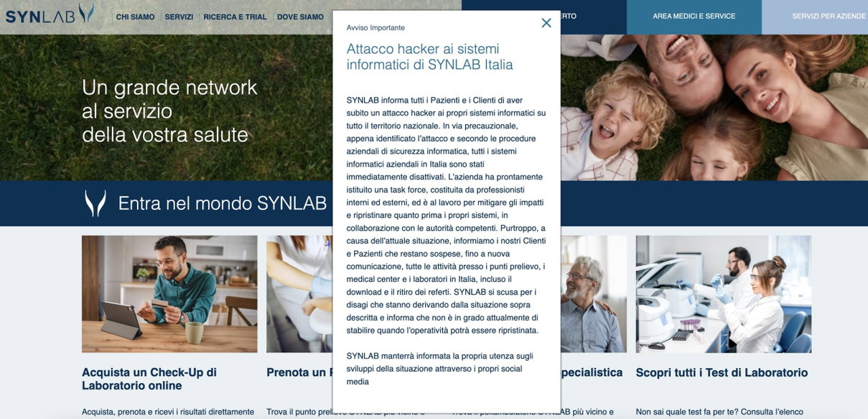Viewport: 868px width, 419px height.
Task: Open the man with tablet check-up image
Action: coord(169,294)
